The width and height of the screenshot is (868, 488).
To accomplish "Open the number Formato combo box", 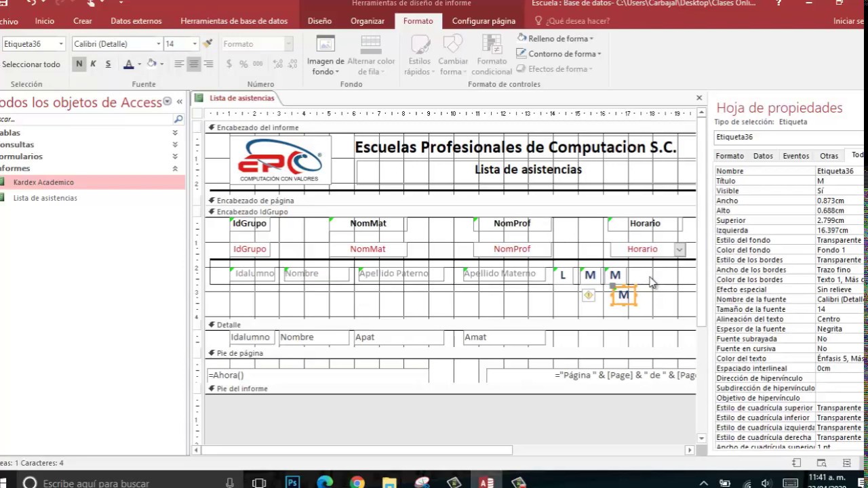I will [257, 44].
